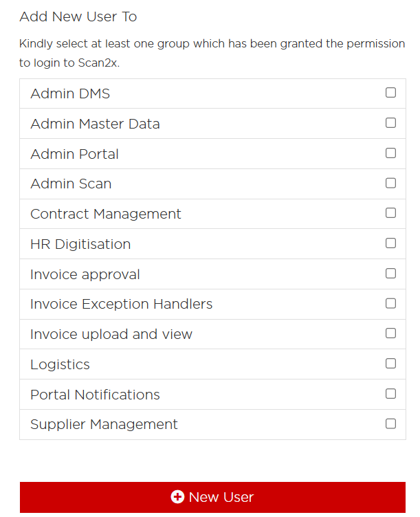Screen dimensions: 420x517
Task: Enable the Portal Notifications checkbox
Action: tap(390, 394)
